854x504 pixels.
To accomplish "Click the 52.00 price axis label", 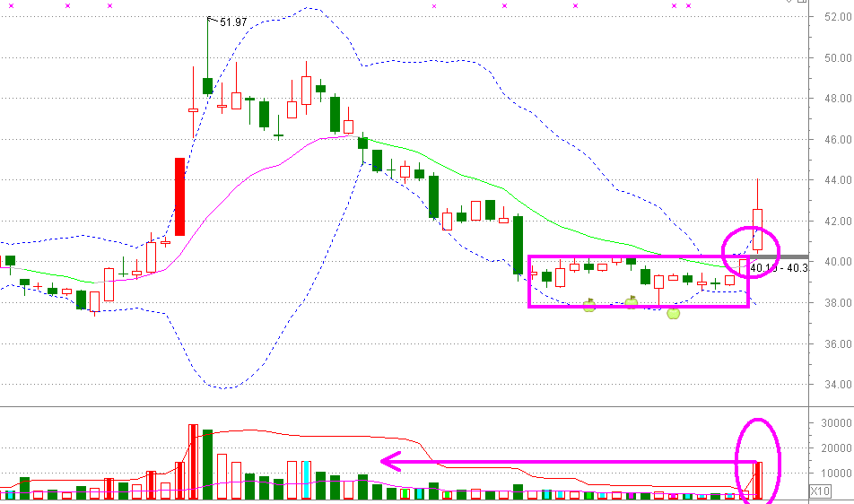I will (x=838, y=17).
